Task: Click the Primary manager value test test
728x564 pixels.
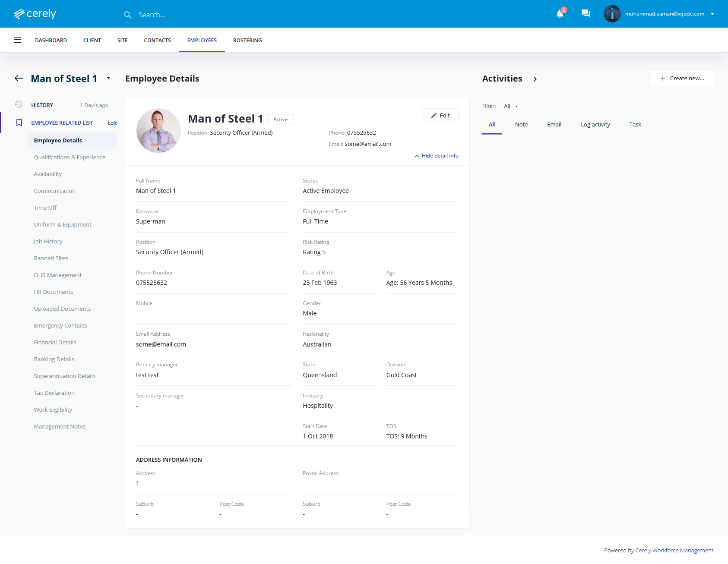Action: (x=147, y=375)
